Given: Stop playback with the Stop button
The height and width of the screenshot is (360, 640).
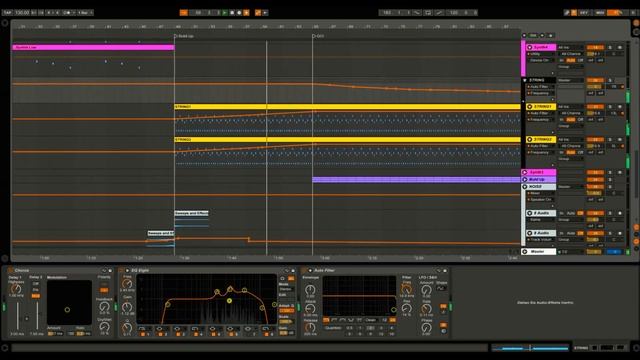Looking at the screenshot, I should click(232, 13).
